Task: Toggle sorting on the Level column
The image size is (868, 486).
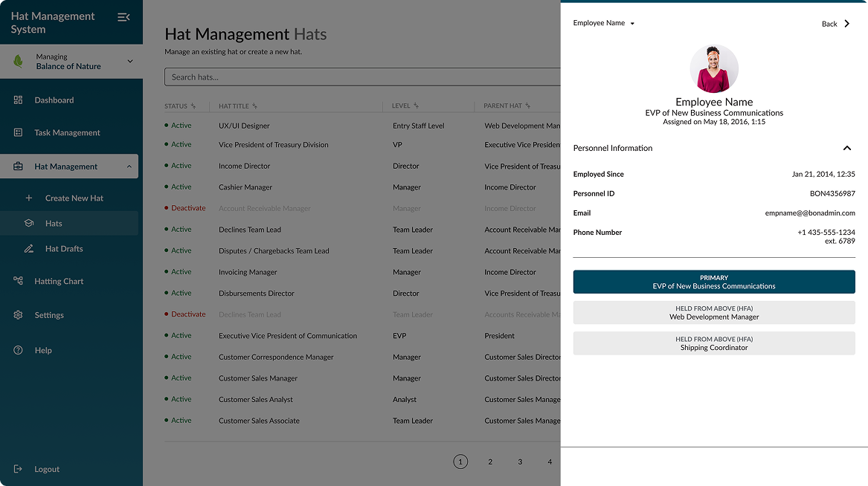Action: coord(417,106)
